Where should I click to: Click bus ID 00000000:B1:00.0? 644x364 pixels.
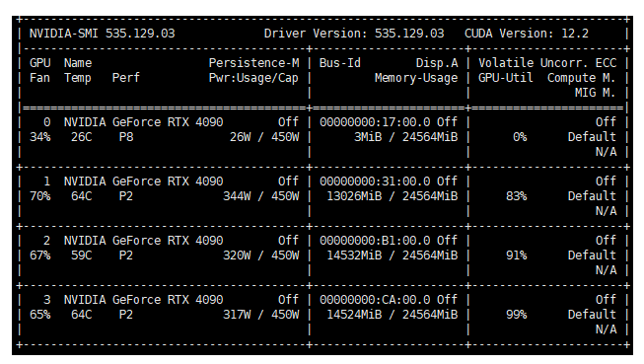pyautogui.click(x=375, y=241)
